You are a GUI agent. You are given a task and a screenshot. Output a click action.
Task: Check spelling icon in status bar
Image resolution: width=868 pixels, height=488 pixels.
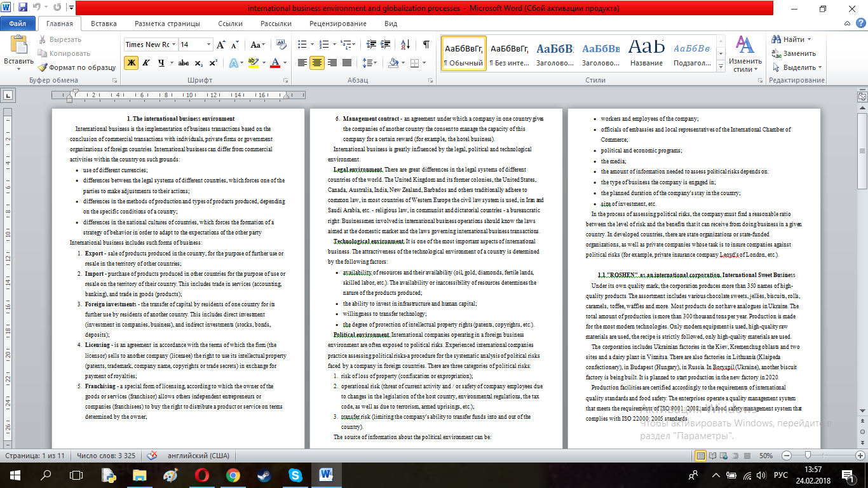click(x=152, y=456)
